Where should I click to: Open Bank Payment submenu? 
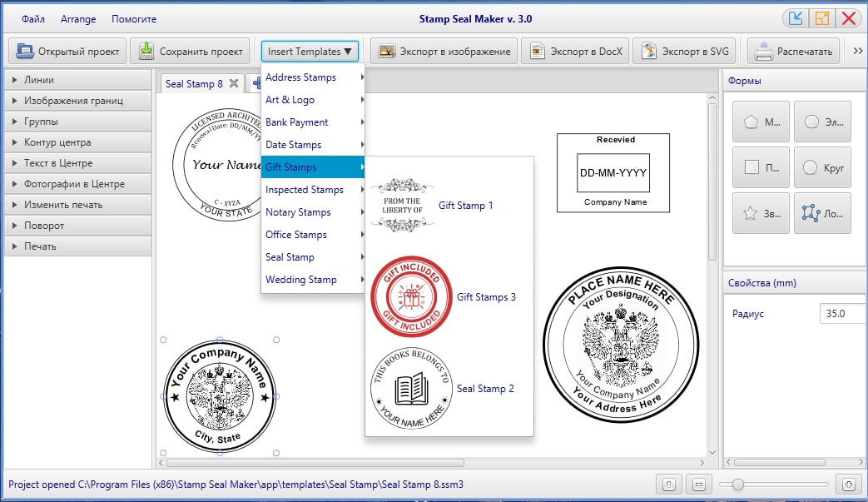click(x=313, y=122)
